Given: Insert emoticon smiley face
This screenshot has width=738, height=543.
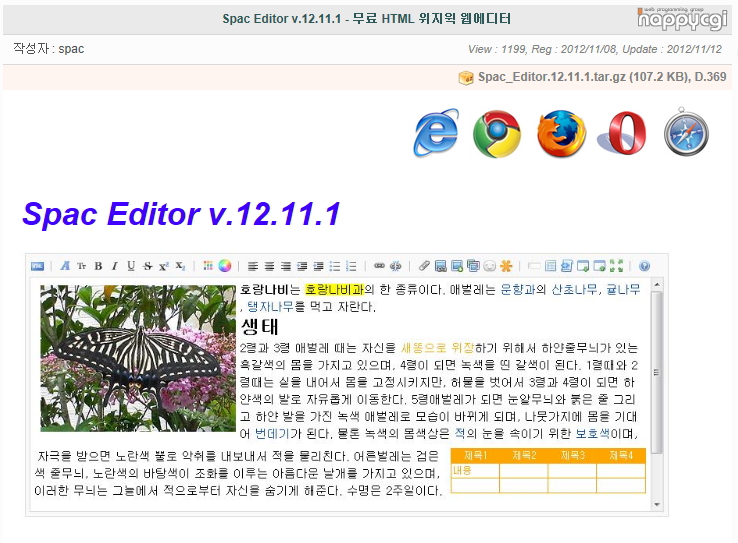Looking at the screenshot, I should [489, 266].
